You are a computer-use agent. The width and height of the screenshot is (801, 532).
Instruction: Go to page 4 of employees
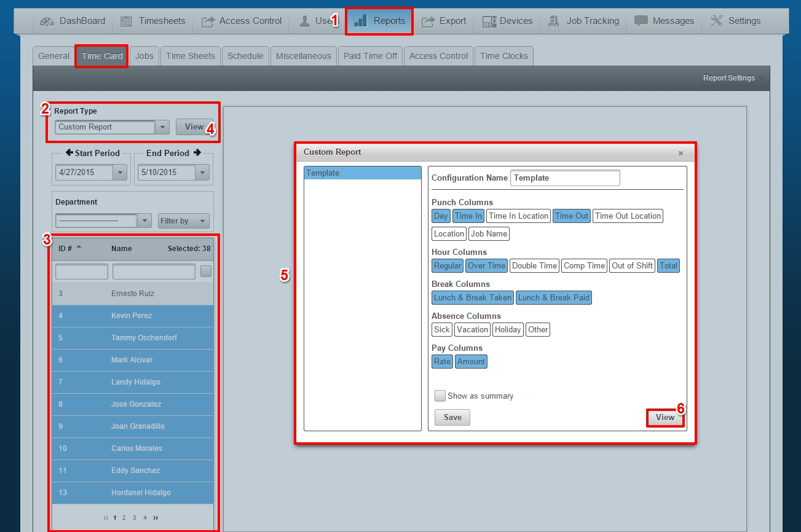point(145,518)
